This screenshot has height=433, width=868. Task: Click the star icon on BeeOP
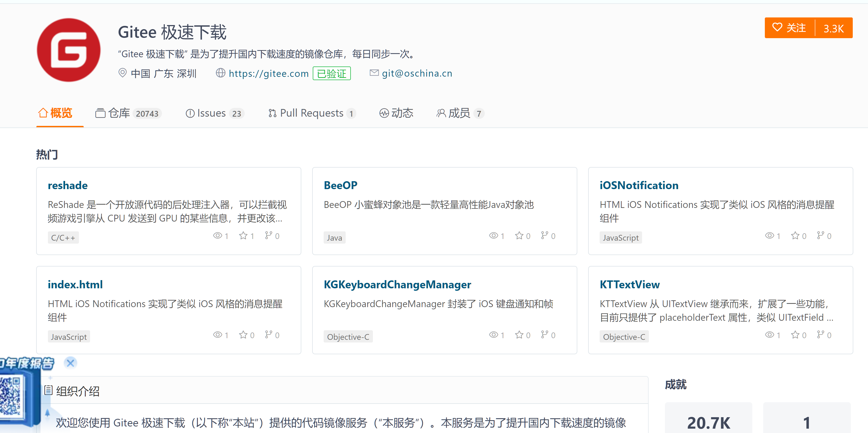pyautogui.click(x=519, y=235)
